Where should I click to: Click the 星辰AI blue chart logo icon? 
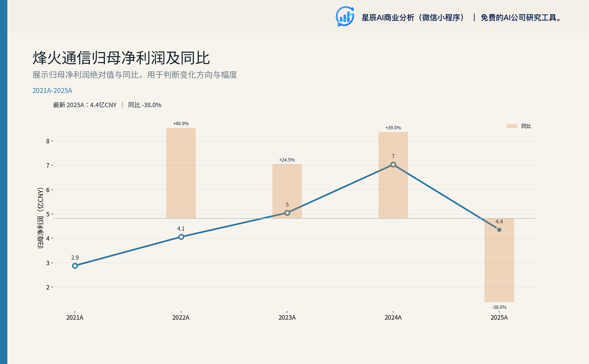coord(345,16)
